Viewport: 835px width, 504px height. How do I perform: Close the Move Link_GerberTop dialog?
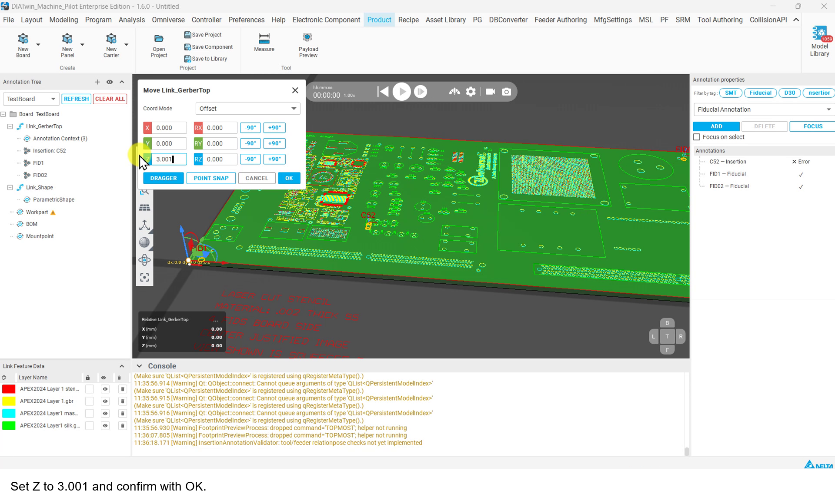[295, 90]
